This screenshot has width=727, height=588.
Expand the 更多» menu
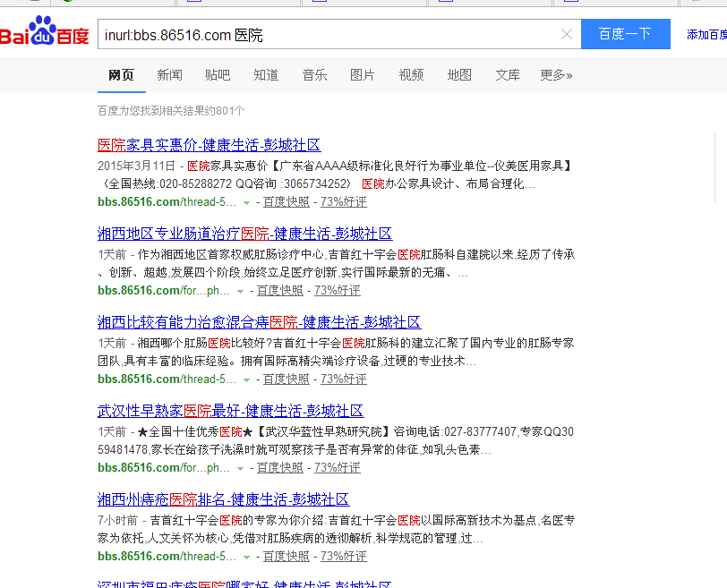(556, 75)
